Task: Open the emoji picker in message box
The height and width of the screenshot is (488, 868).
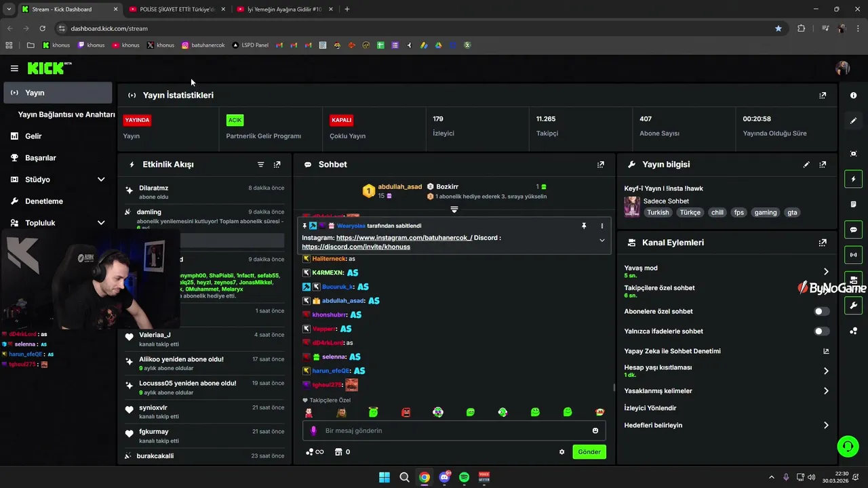Action: point(595,430)
